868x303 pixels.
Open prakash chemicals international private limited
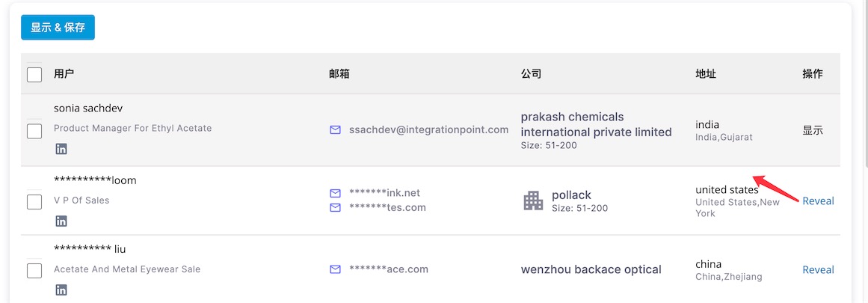[596, 125]
